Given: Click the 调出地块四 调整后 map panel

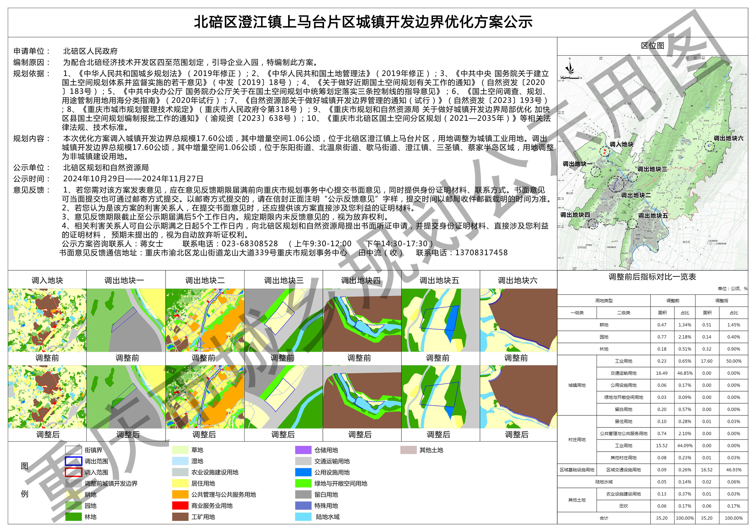Looking at the screenshot, I should (362, 397).
